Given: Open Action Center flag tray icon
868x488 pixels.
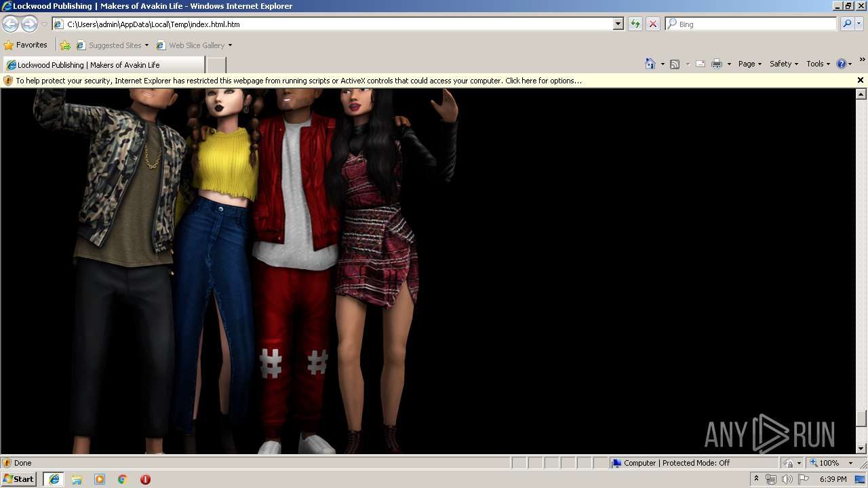Looking at the screenshot, I should coord(804,479).
